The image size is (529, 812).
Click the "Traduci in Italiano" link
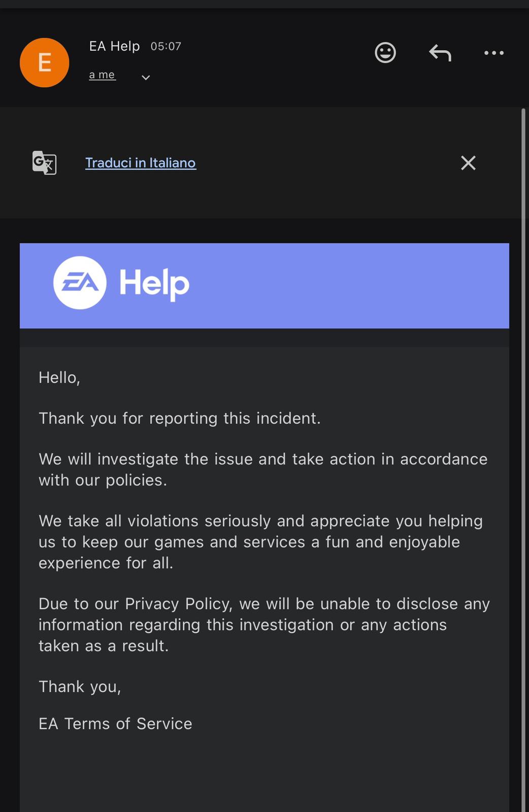(141, 163)
